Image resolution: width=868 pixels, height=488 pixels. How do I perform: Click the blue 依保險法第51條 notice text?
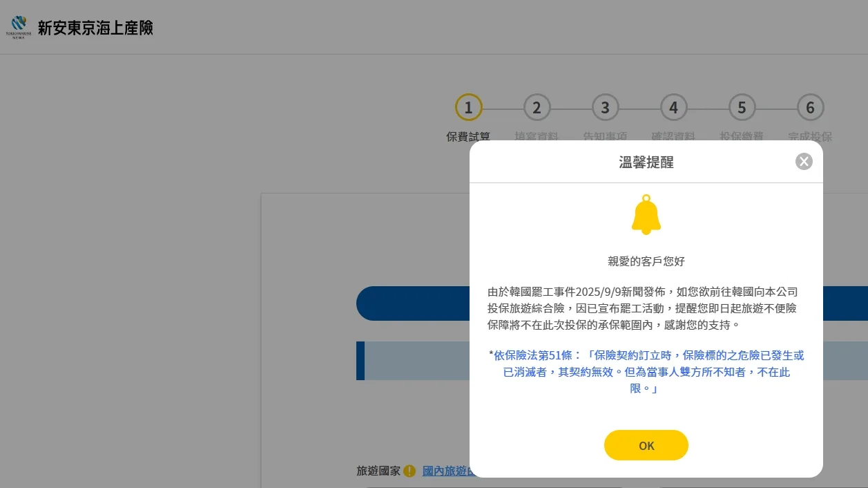pyautogui.click(x=646, y=372)
